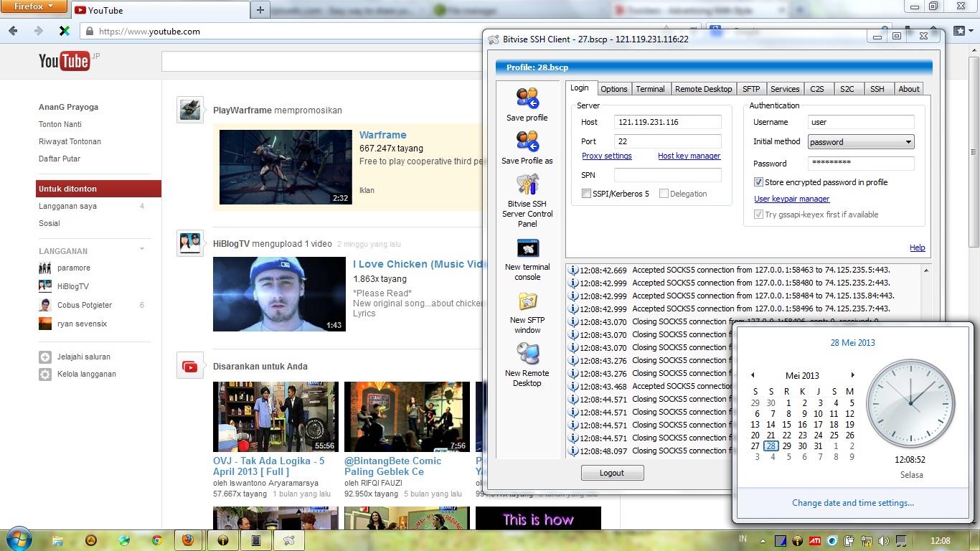The image size is (980, 551).
Task: Click the volume speaker tray icon
Action: [x=883, y=540]
